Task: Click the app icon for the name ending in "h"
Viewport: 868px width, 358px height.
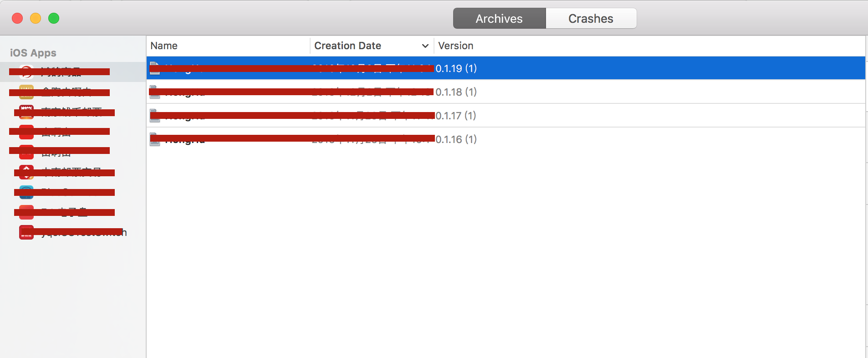Action: click(26, 232)
